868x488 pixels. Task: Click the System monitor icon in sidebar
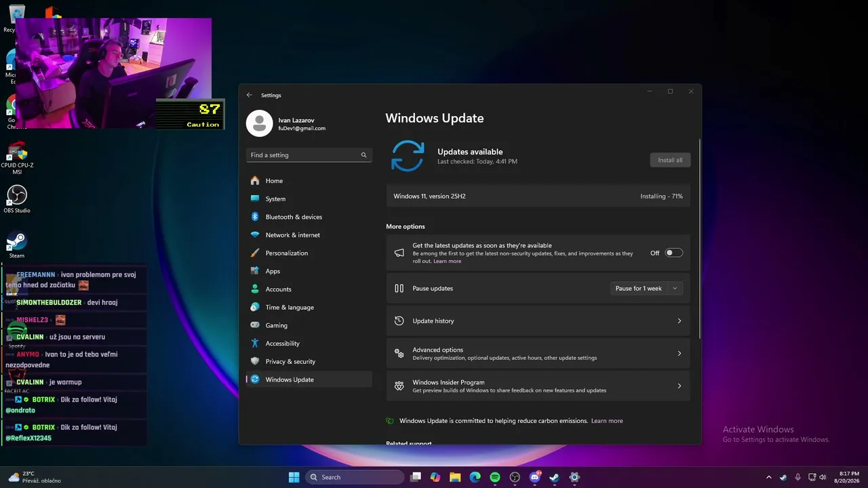pos(255,199)
